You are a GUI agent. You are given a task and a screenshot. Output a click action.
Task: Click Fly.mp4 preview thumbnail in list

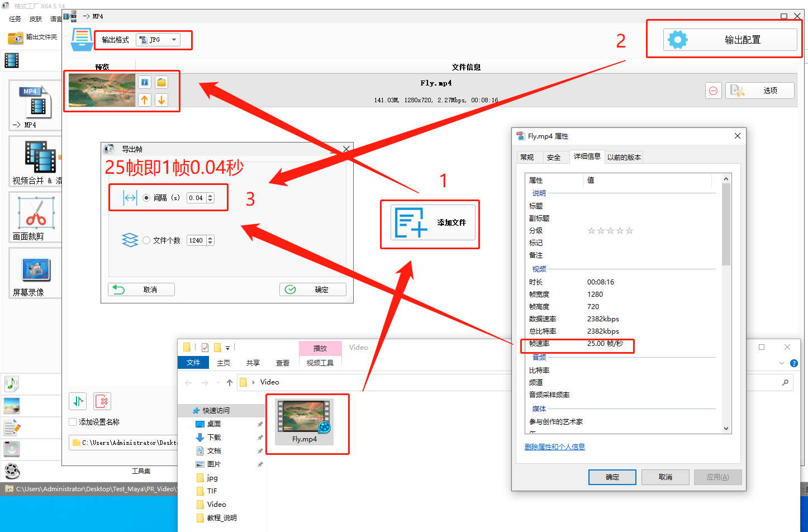(x=102, y=90)
